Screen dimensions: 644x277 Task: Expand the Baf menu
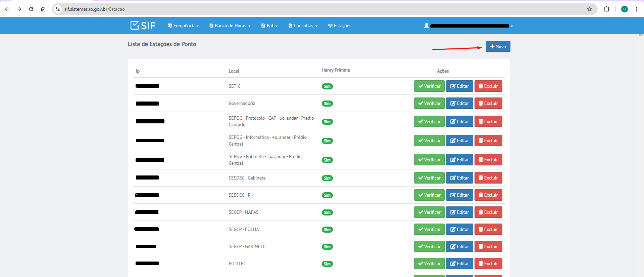(269, 26)
